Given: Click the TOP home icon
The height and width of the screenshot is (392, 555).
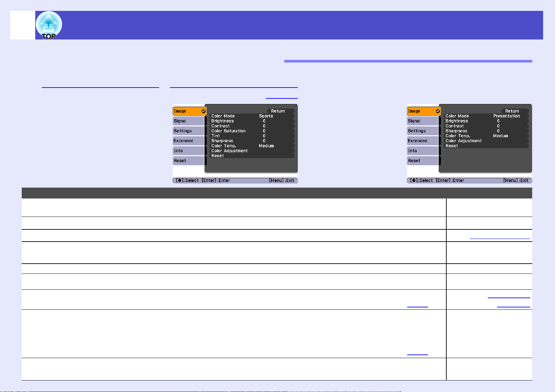Looking at the screenshot, I should pyautogui.click(x=49, y=25).
